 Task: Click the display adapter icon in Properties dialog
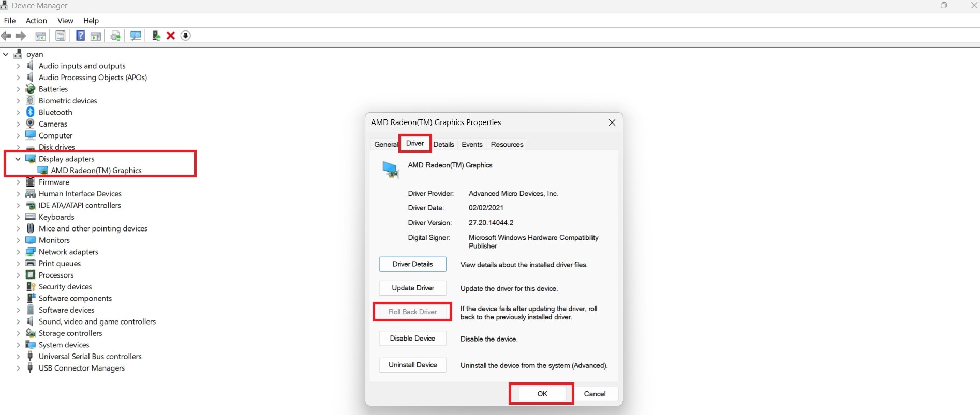pos(390,169)
